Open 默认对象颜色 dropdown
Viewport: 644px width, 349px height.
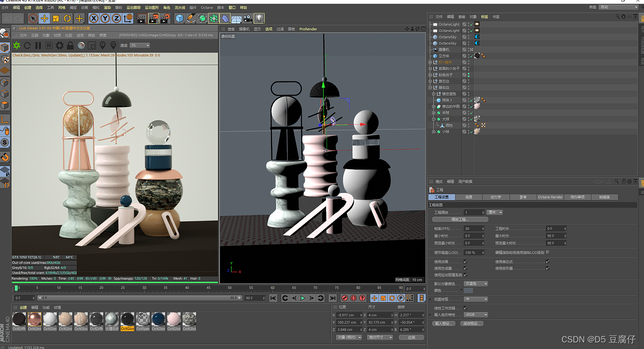point(476,284)
